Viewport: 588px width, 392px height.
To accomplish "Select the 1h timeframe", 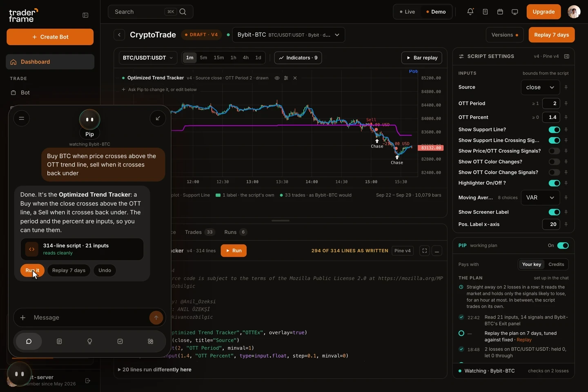I will pyautogui.click(x=233, y=58).
